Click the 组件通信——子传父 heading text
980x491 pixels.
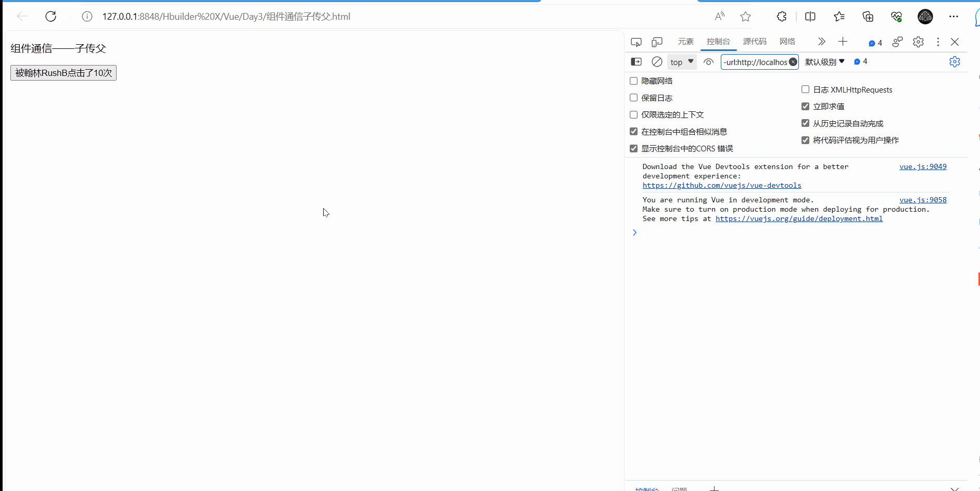(58, 48)
